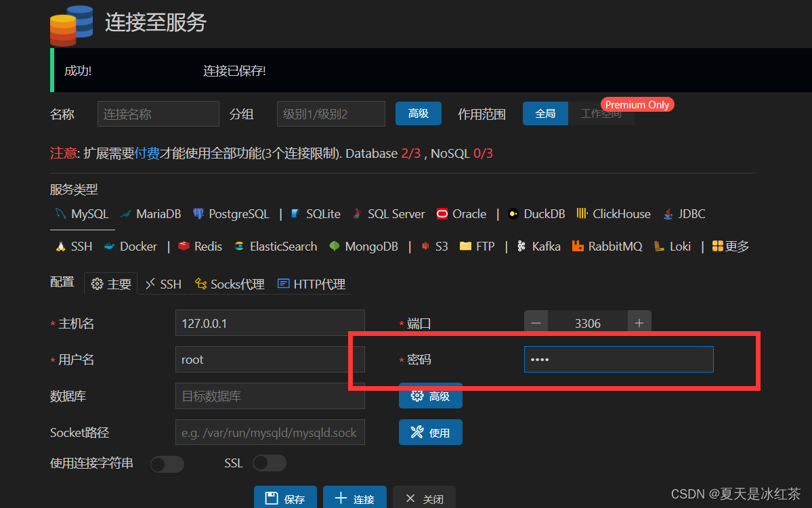This screenshot has height=508, width=812.
Task: Choose the SSH service type
Action: pos(74,247)
